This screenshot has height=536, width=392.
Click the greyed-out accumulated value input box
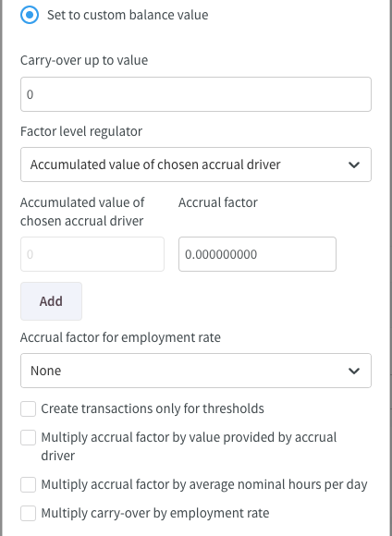click(92, 254)
